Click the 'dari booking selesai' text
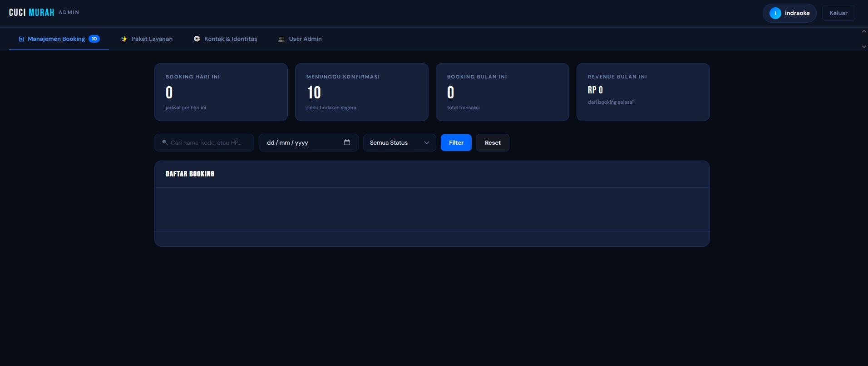Viewport: 868px width, 366px height. click(611, 102)
